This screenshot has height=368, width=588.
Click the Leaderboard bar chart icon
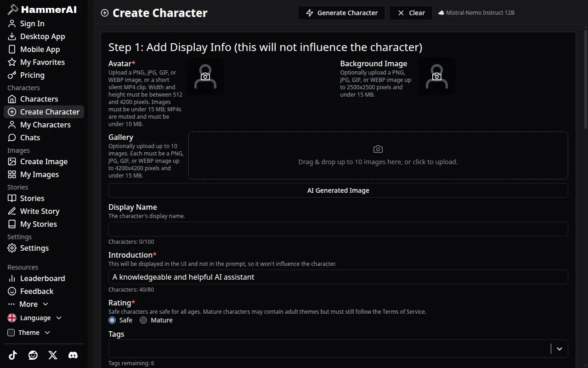[x=12, y=278]
